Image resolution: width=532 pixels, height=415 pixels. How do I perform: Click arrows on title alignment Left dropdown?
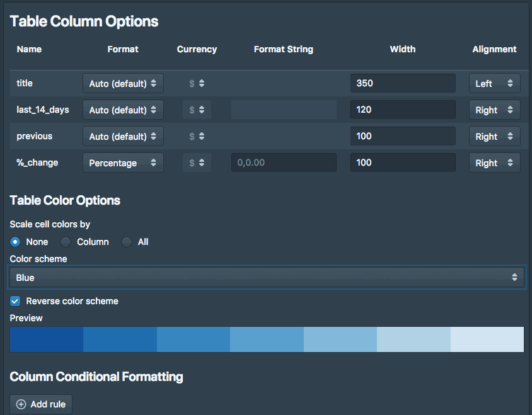pyautogui.click(x=510, y=83)
